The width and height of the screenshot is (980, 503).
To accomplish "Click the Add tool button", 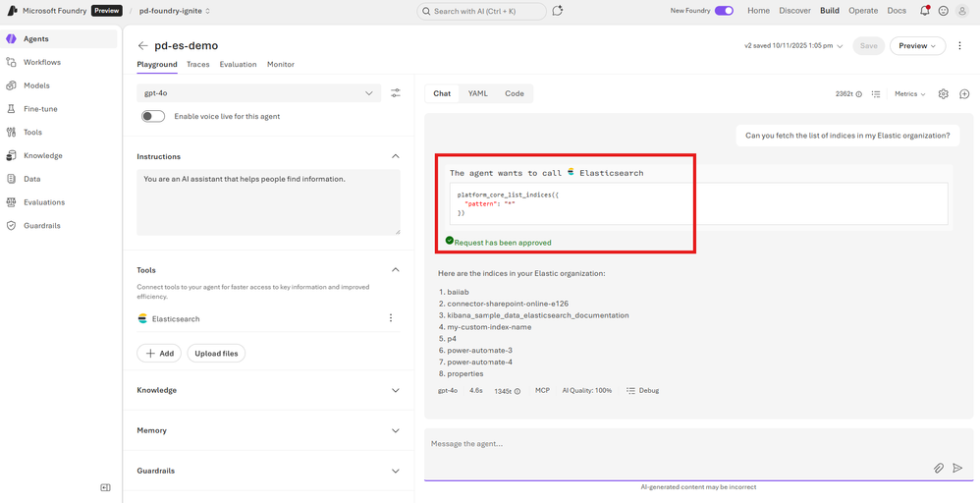I will click(x=159, y=354).
